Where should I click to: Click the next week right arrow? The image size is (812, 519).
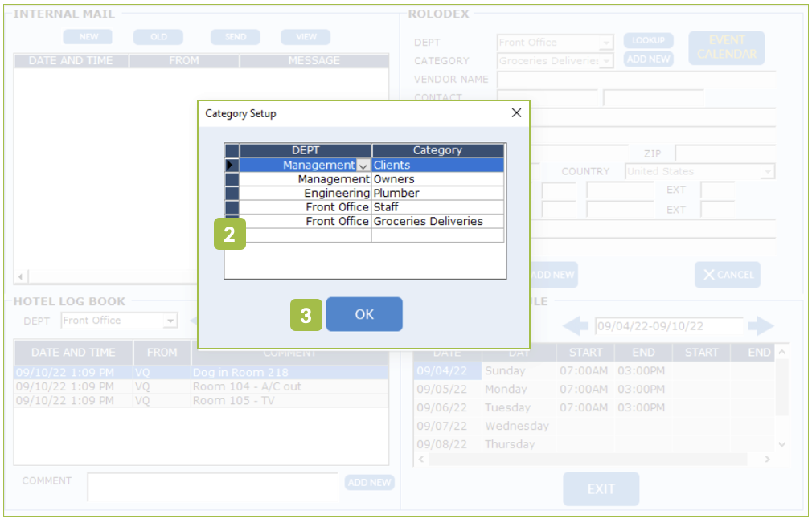click(761, 326)
